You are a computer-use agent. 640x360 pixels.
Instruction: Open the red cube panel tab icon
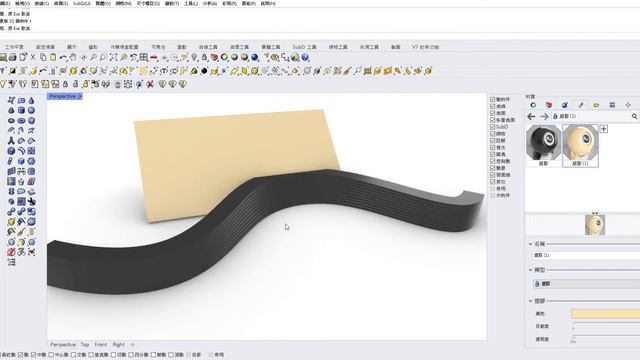(x=549, y=105)
